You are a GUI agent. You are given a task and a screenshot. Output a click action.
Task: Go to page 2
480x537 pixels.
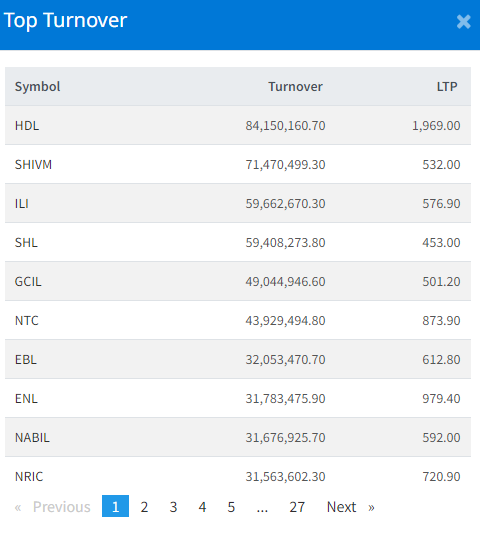[x=144, y=507]
